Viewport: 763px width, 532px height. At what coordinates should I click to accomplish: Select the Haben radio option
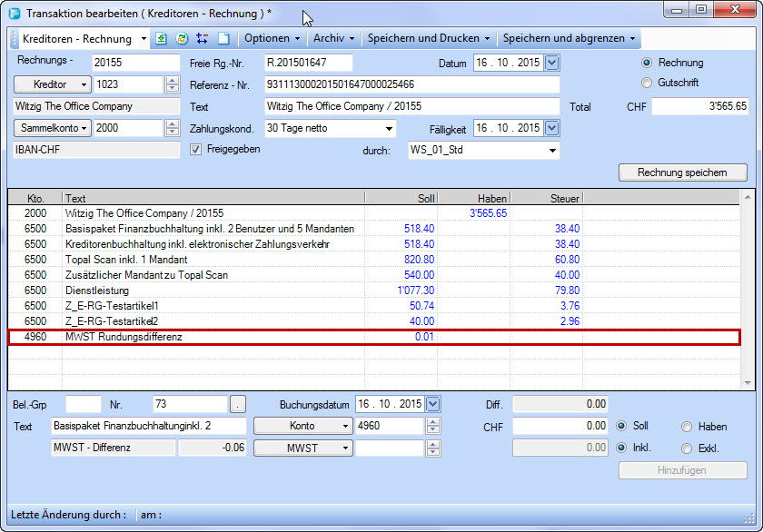tap(687, 426)
